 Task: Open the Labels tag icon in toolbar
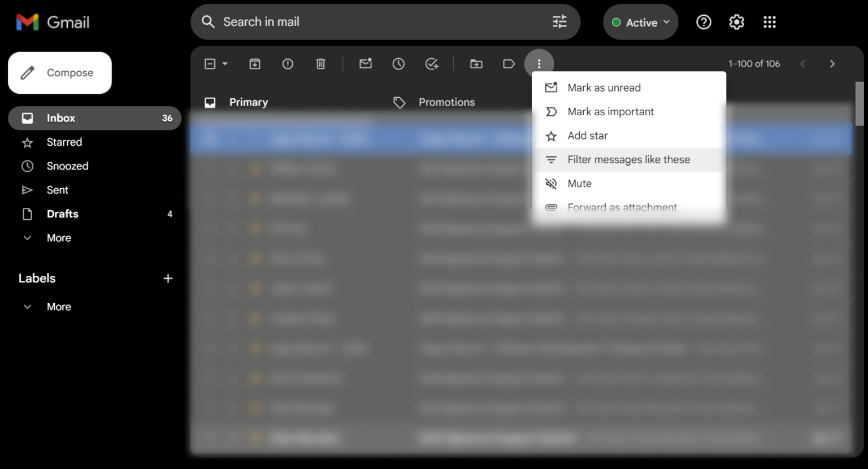[509, 64]
